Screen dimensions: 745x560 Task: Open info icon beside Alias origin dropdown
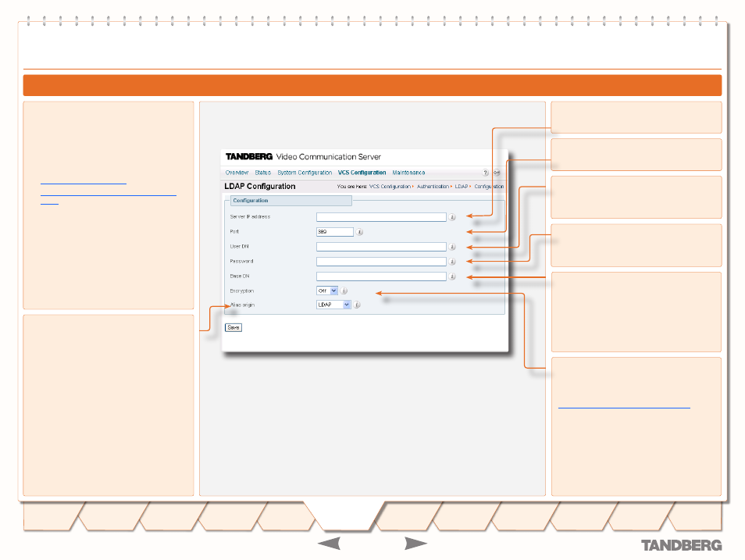coord(357,305)
